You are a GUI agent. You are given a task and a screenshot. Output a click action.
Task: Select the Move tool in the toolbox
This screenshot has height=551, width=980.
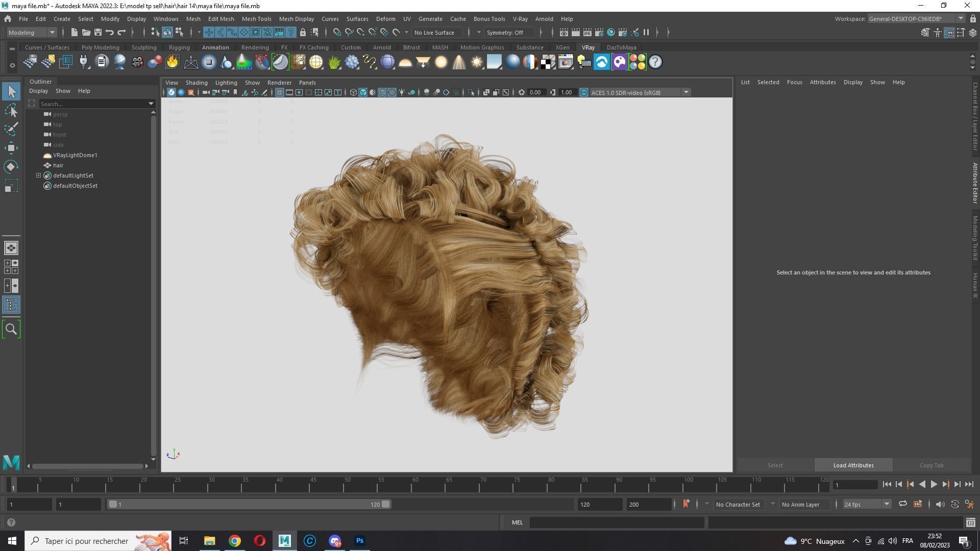coord(11,148)
